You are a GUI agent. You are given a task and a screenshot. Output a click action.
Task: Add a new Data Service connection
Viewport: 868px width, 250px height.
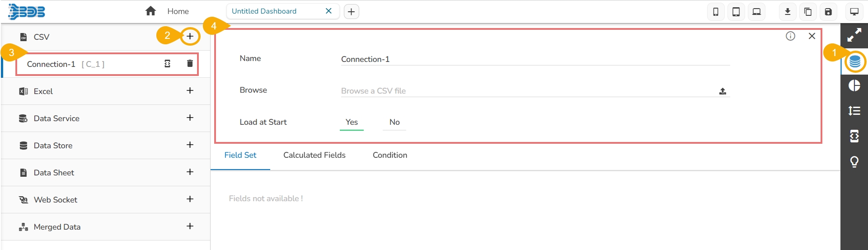[x=190, y=118]
